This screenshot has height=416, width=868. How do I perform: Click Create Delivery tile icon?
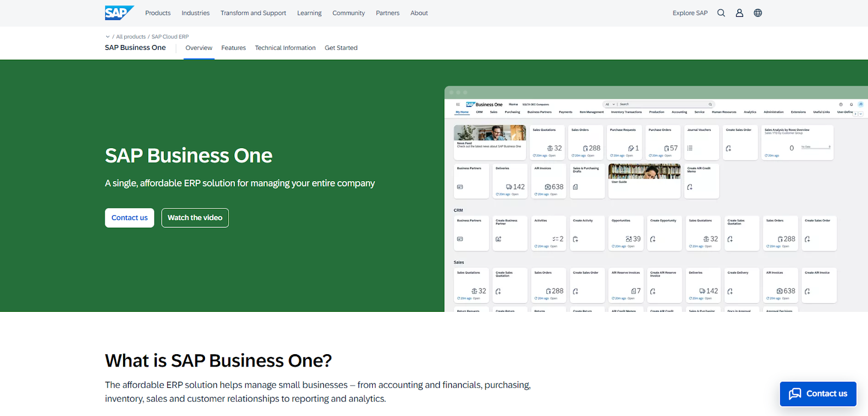pyautogui.click(x=730, y=291)
